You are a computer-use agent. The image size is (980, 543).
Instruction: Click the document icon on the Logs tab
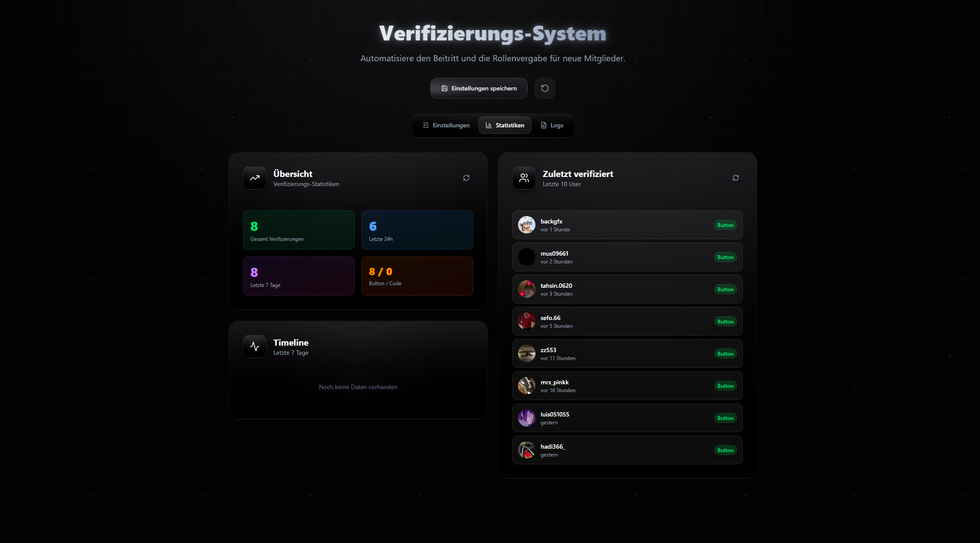point(543,125)
